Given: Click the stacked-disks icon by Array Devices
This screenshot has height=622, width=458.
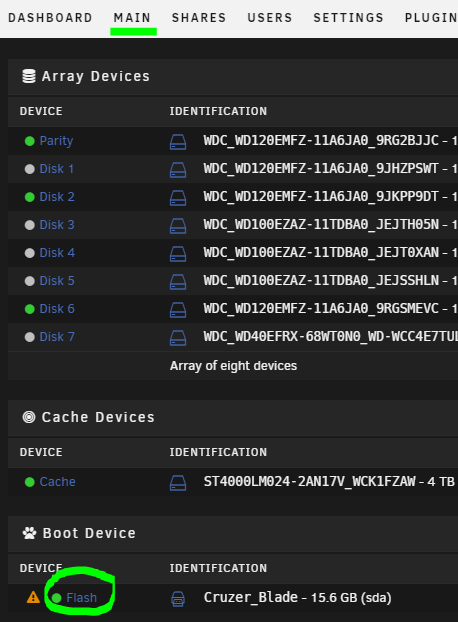Looking at the screenshot, I should tap(29, 76).
